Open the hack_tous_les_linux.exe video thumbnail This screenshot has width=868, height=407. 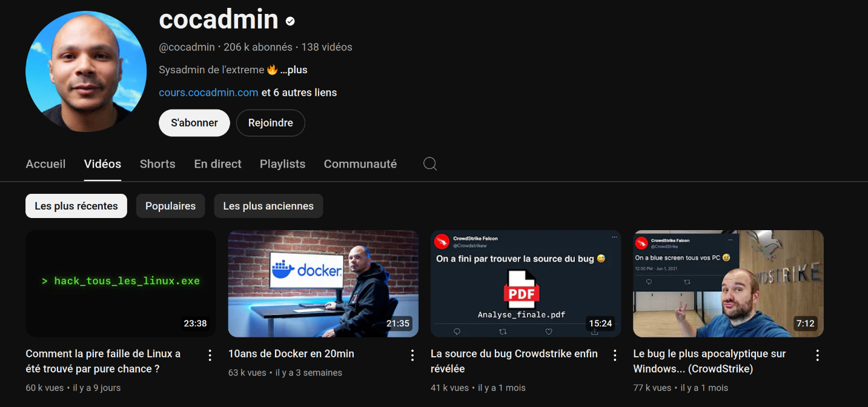[x=121, y=283]
